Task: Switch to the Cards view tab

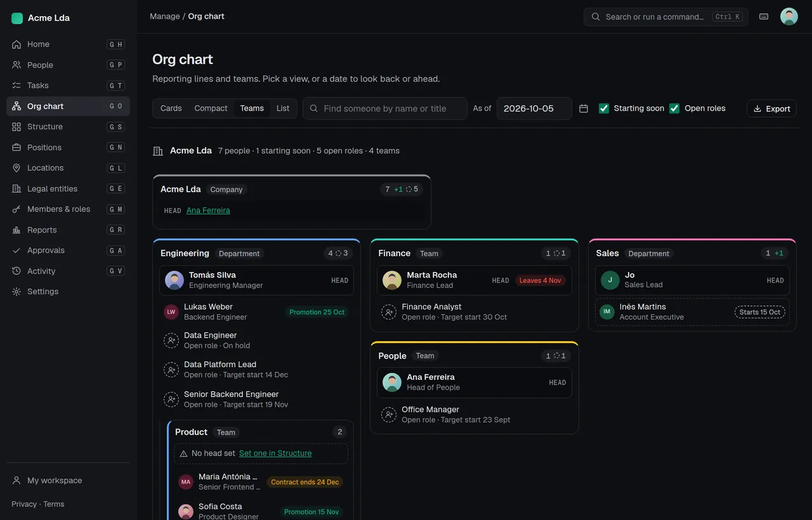Action: 171,108
